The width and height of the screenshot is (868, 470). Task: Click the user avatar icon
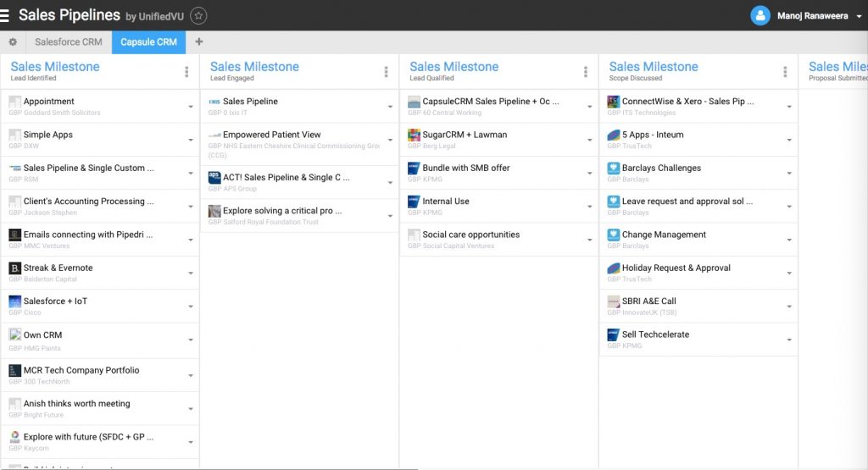(x=760, y=16)
